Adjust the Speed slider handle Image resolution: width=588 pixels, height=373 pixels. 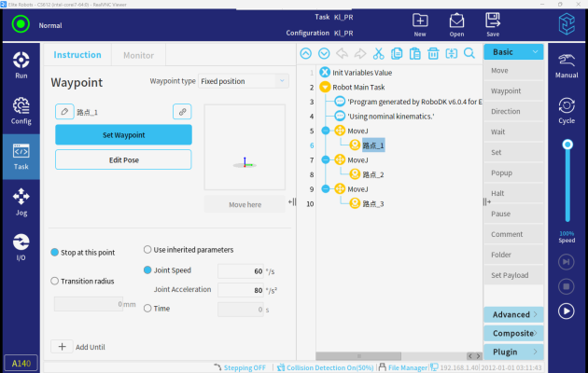567,145
